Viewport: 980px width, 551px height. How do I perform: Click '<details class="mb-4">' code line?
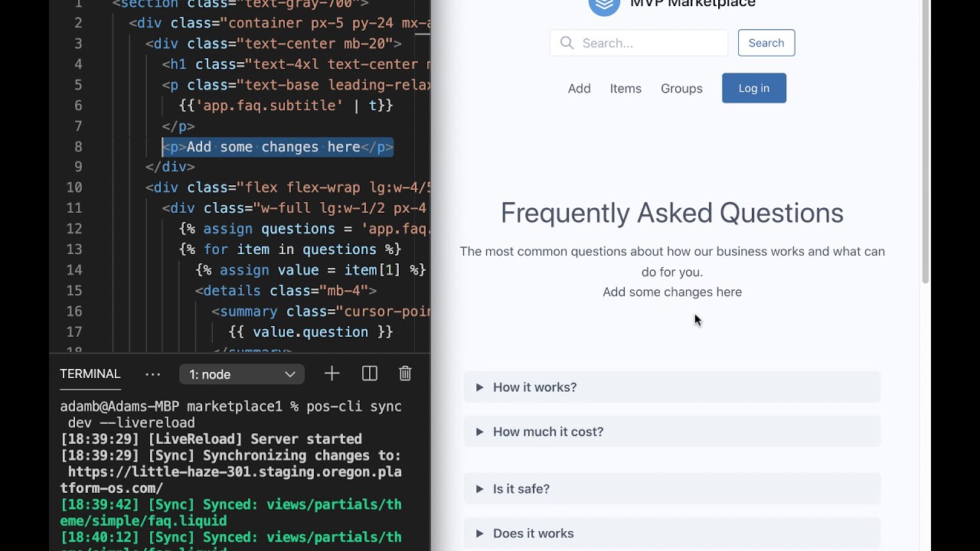[286, 291]
